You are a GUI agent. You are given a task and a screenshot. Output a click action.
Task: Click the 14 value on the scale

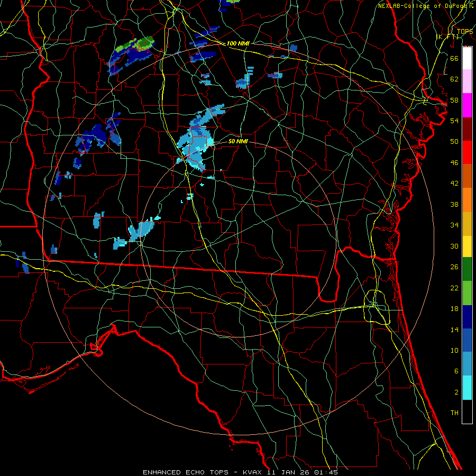coord(454,329)
